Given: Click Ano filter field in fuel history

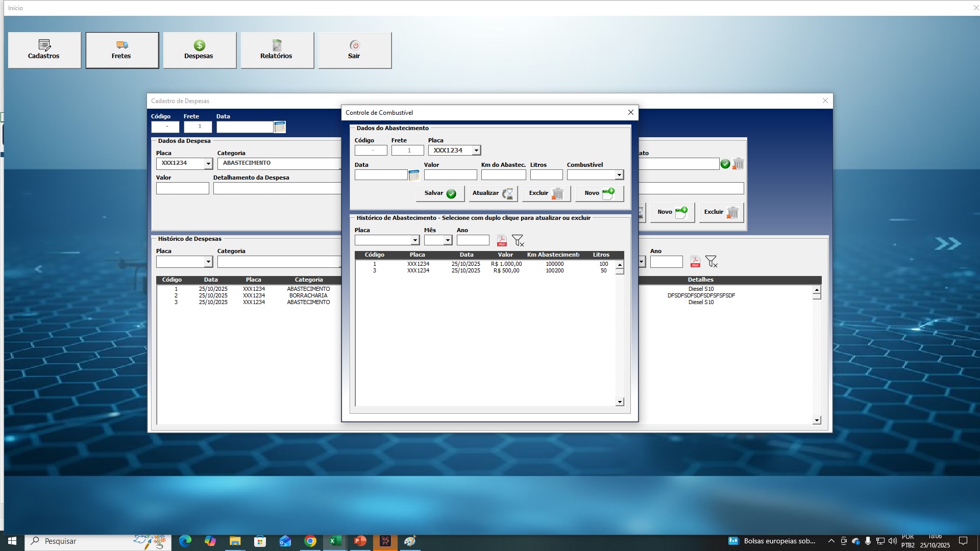Looking at the screenshot, I should coord(473,240).
